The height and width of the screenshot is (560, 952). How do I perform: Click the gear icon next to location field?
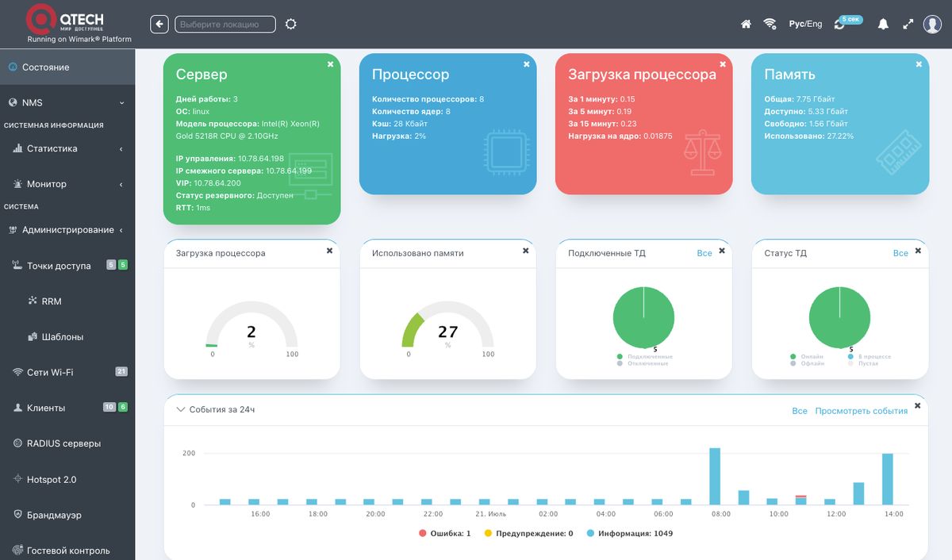291,25
